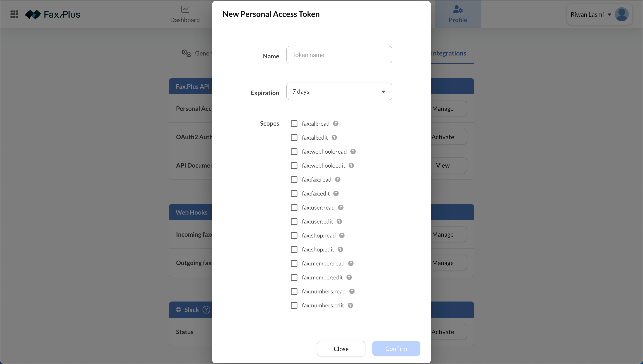Focus the Token name input field
643x364 pixels.
pos(339,55)
